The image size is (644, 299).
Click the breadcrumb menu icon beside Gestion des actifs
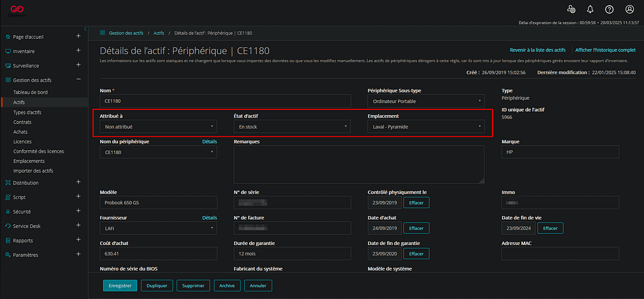[x=103, y=32]
